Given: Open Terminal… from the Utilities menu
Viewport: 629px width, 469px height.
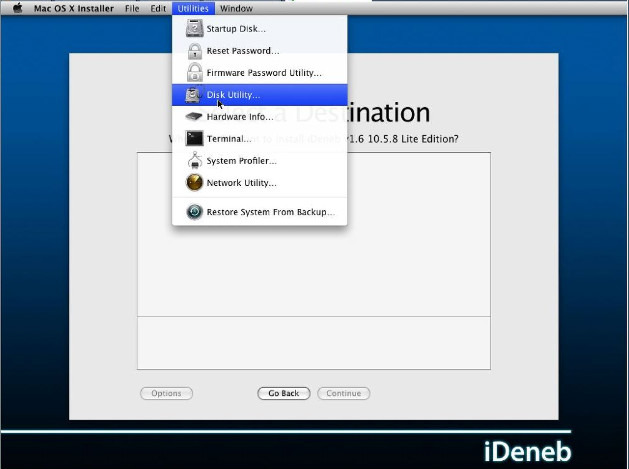Looking at the screenshot, I should 260,139.
